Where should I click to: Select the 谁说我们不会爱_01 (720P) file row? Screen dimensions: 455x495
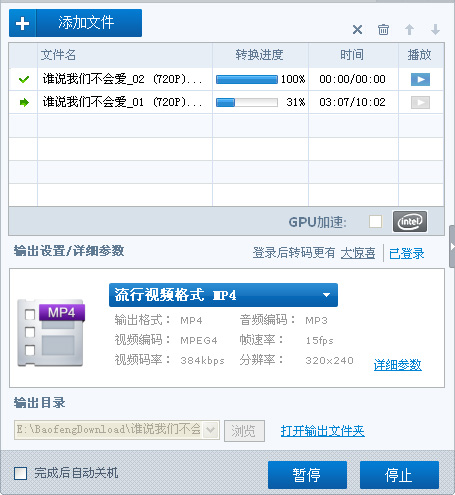[226, 102]
